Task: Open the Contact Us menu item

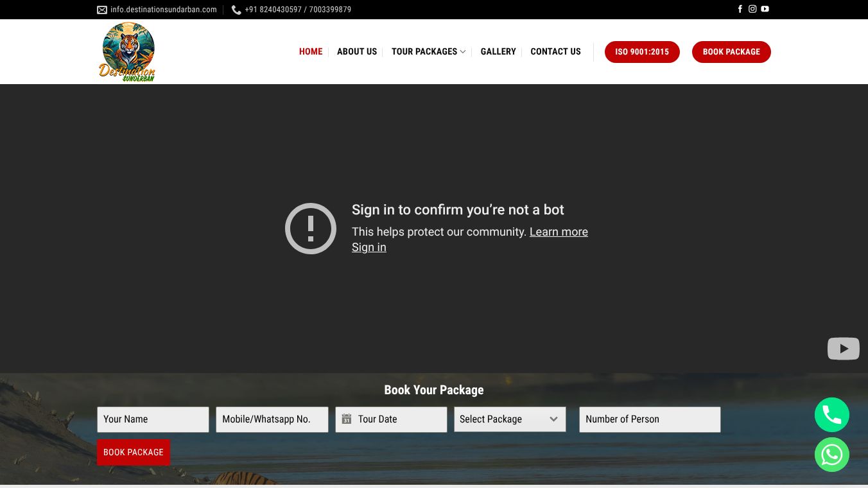Action: [555, 51]
